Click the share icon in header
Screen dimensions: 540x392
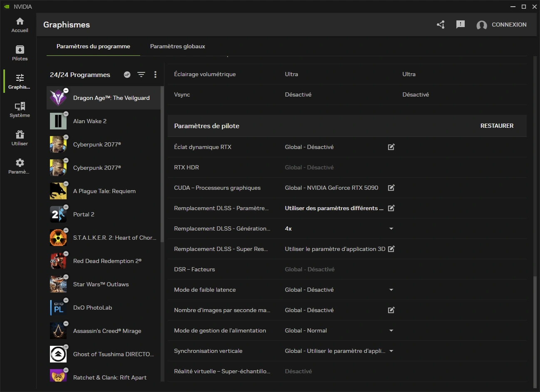click(x=441, y=25)
